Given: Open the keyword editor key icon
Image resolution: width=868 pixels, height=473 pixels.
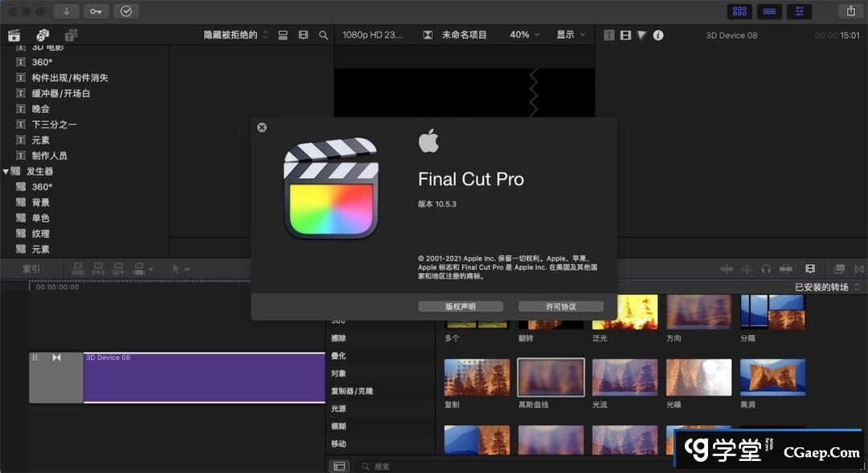Looking at the screenshot, I should [x=96, y=11].
